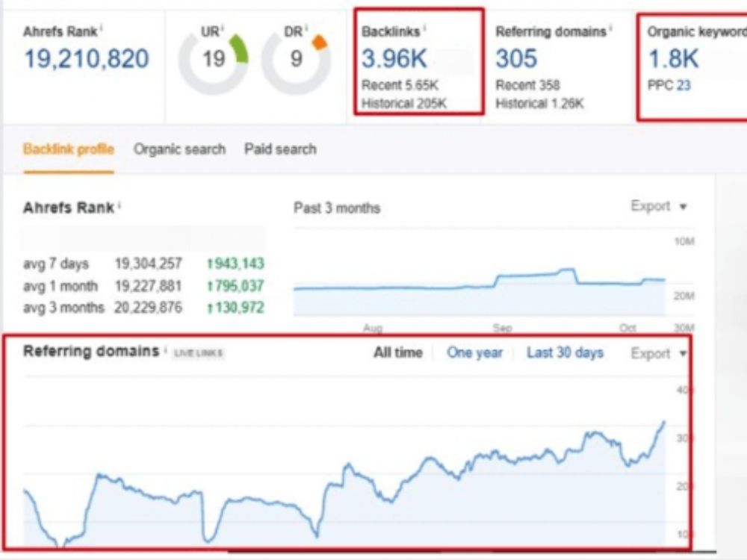Select the One year range
The image size is (747, 560).
point(474,353)
